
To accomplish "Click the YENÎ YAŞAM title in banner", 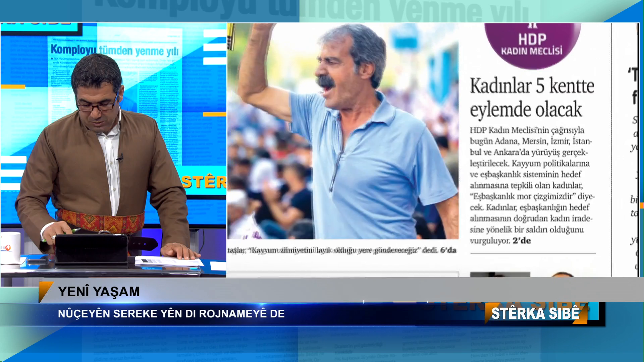I will click(x=99, y=292).
